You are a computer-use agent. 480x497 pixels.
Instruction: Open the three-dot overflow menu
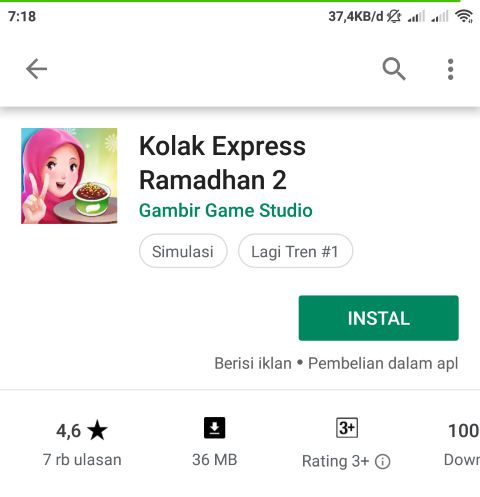(x=450, y=69)
